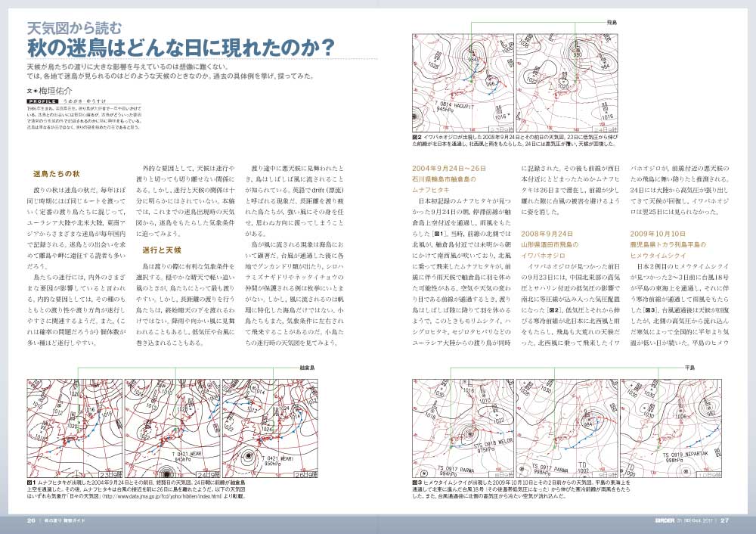This screenshot has width=756, height=534.
Task: Click the 図1 caption below the maps
Action: (x=137, y=489)
